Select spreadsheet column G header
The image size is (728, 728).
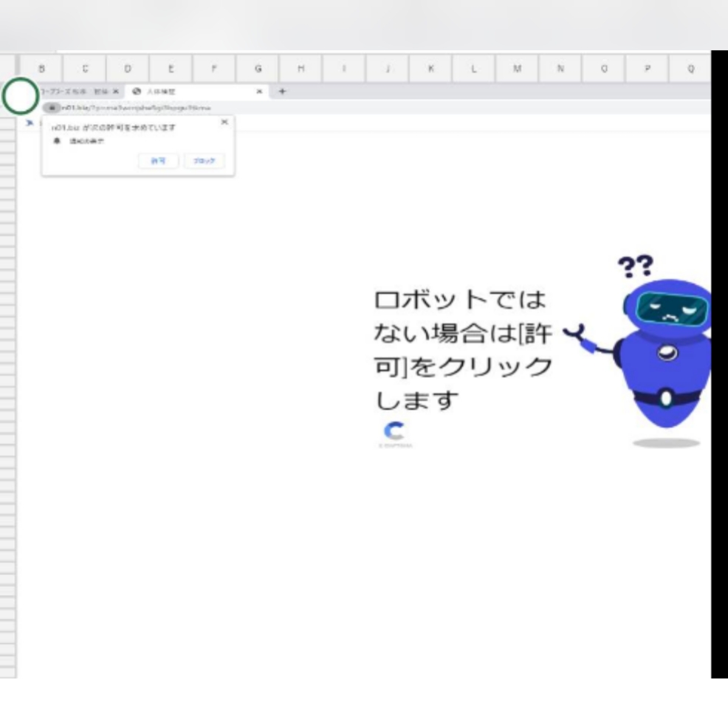pyautogui.click(x=257, y=68)
